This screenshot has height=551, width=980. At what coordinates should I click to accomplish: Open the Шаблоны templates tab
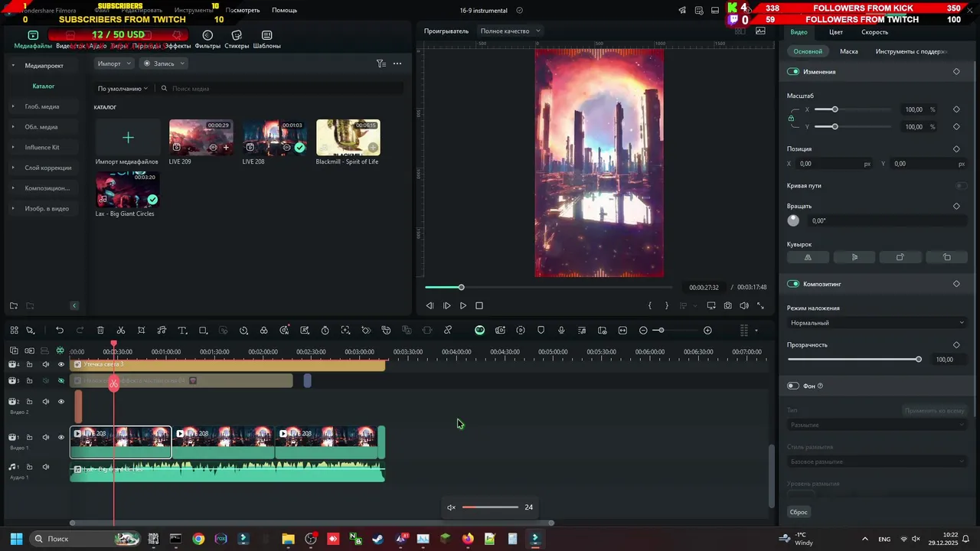[x=266, y=40]
